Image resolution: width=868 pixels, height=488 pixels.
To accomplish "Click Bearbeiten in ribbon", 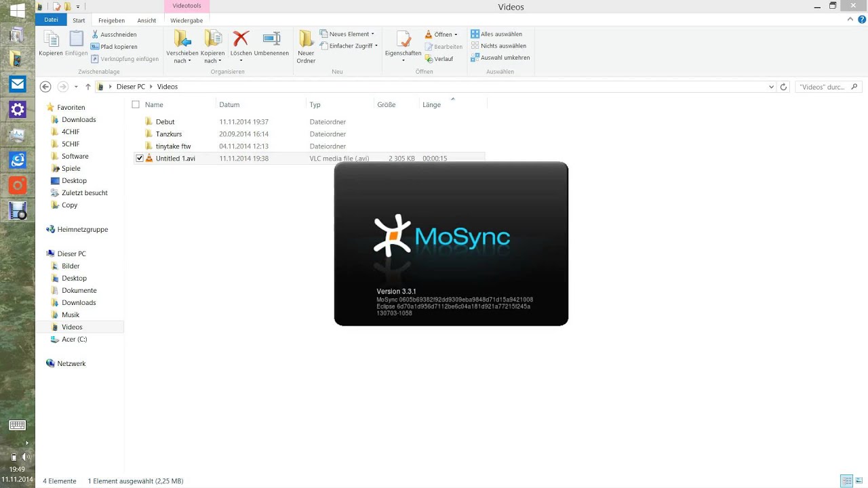I will (x=443, y=47).
